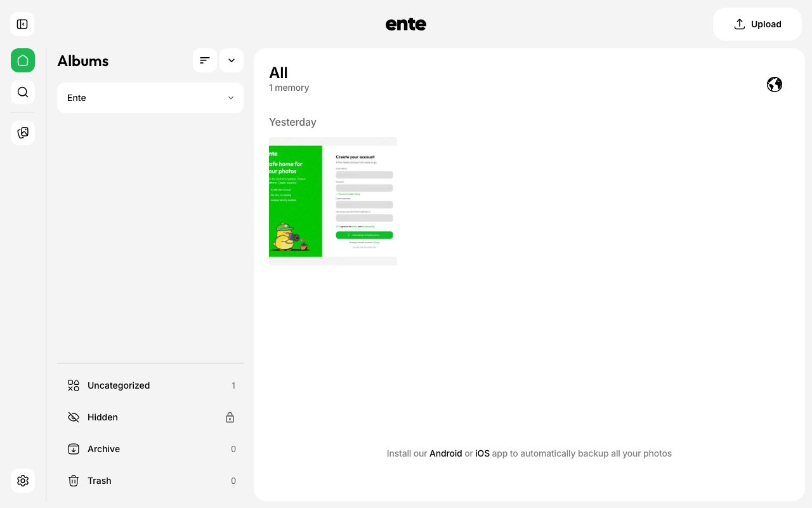Image resolution: width=812 pixels, height=508 pixels.
Task: Open the Uncategorized section
Action: [x=150, y=385]
